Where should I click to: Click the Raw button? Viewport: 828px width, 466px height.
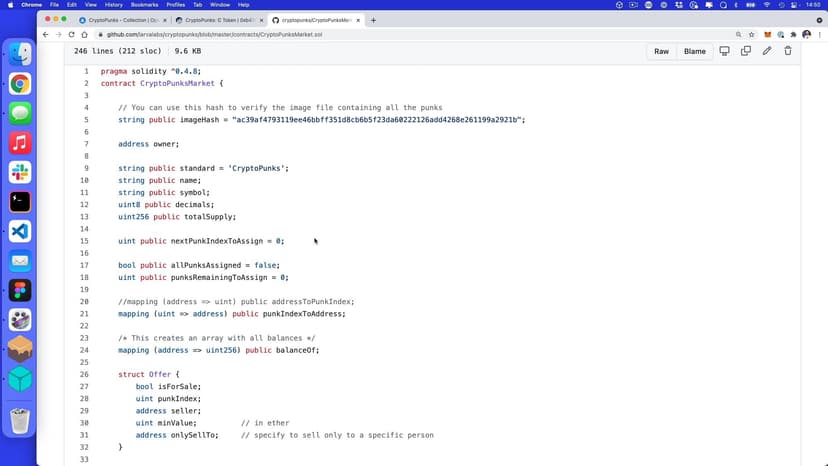[x=661, y=51]
